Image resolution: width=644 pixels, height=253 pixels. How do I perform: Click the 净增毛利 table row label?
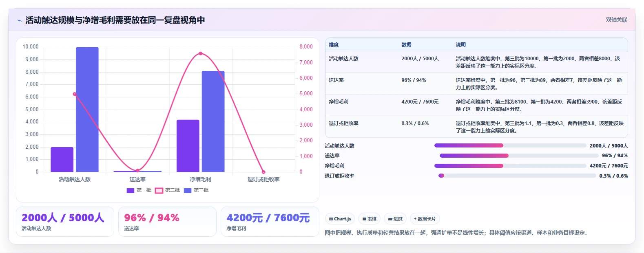(339, 102)
